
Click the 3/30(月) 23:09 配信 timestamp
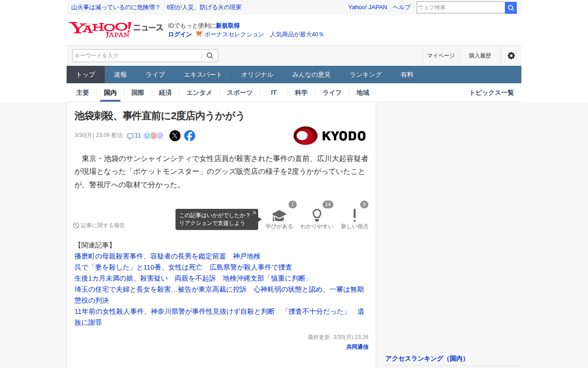(98, 135)
